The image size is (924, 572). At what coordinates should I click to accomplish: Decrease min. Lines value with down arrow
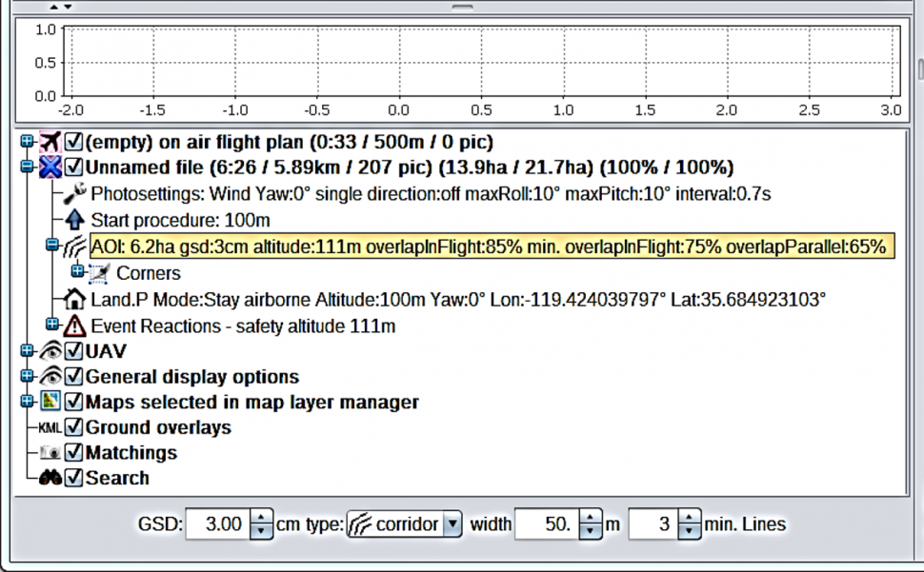point(688,531)
